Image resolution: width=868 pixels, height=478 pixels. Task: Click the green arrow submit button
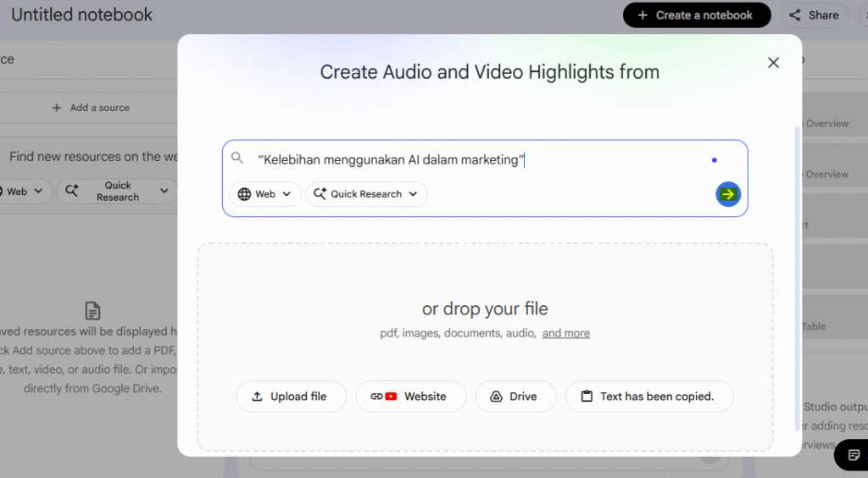(727, 194)
